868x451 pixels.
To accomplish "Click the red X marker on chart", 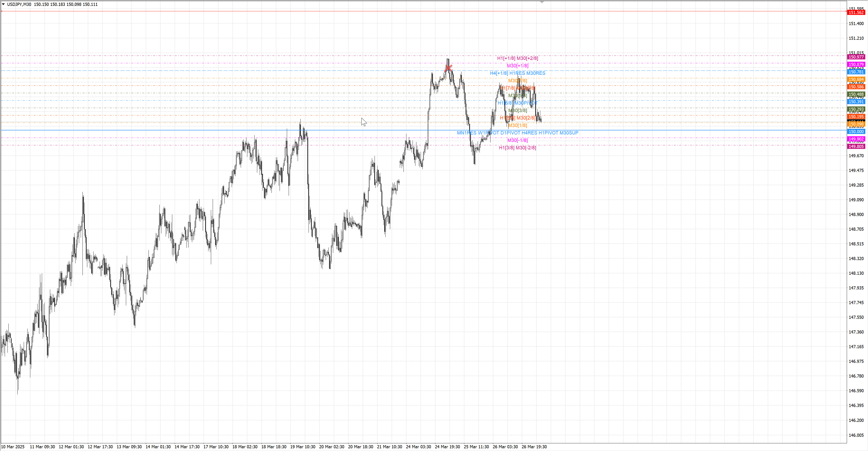I will [448, 68].
